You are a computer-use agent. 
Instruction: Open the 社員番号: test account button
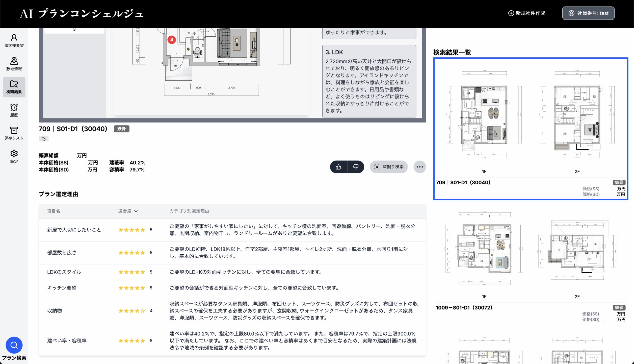(588, 13)
